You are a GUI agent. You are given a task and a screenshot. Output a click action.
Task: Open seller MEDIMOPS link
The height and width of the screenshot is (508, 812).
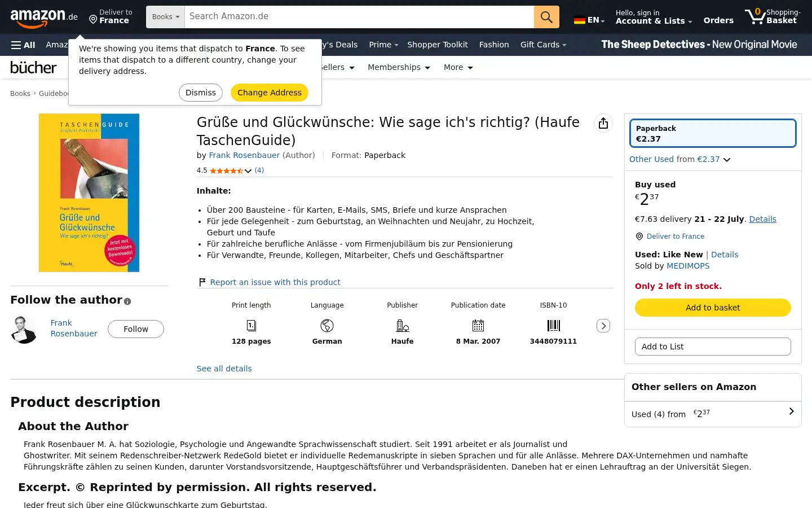pyautogui.click(x=688, y=266)
